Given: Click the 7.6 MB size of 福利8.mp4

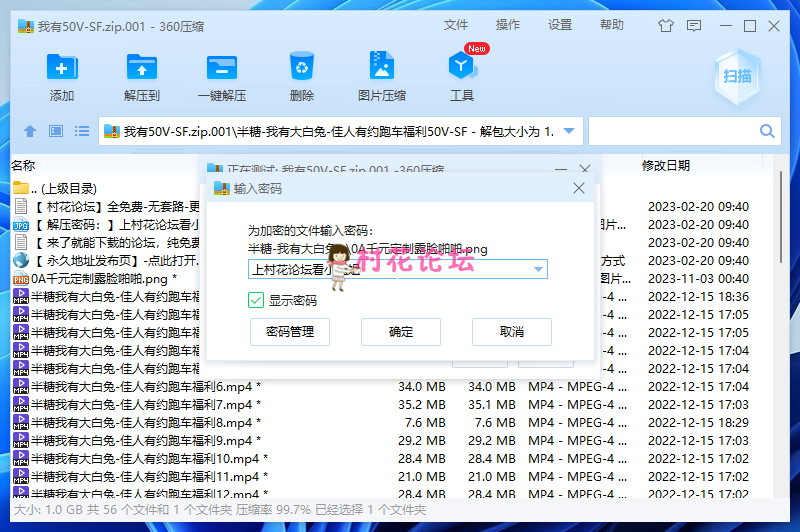Looking at the screenshot, I should click(x=425, y=423).
